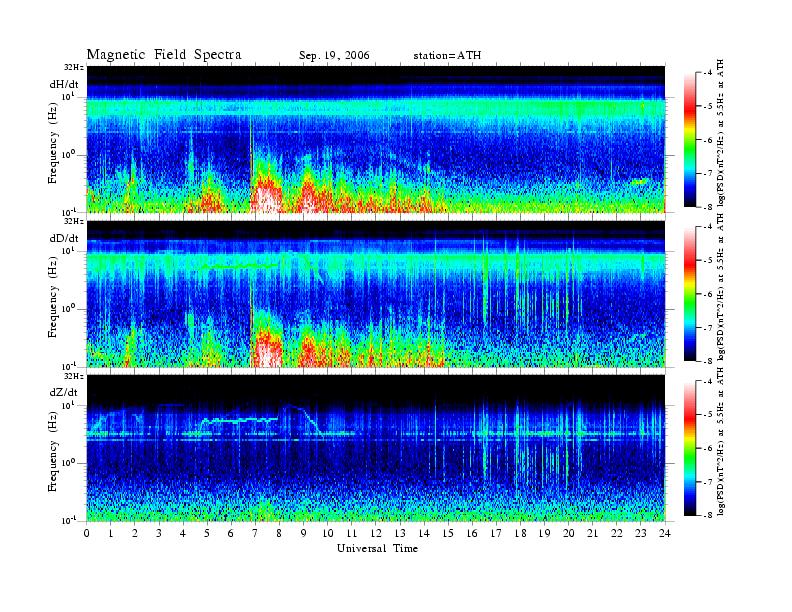
Task: Click the hour "6" tick label on the time axis
Action: coord(231,533)
